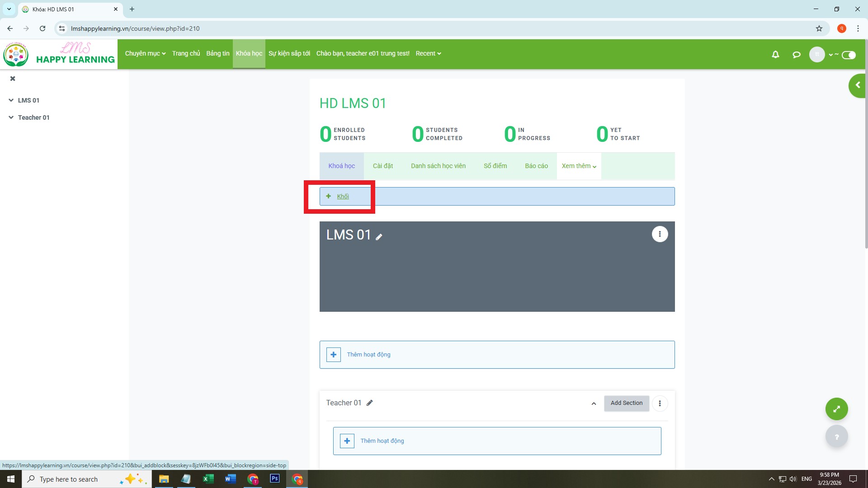This screenshot has height=488, width=868.
Task: Open the Recent dropdown in the navigation bar
Action: [x=428, y=53]
